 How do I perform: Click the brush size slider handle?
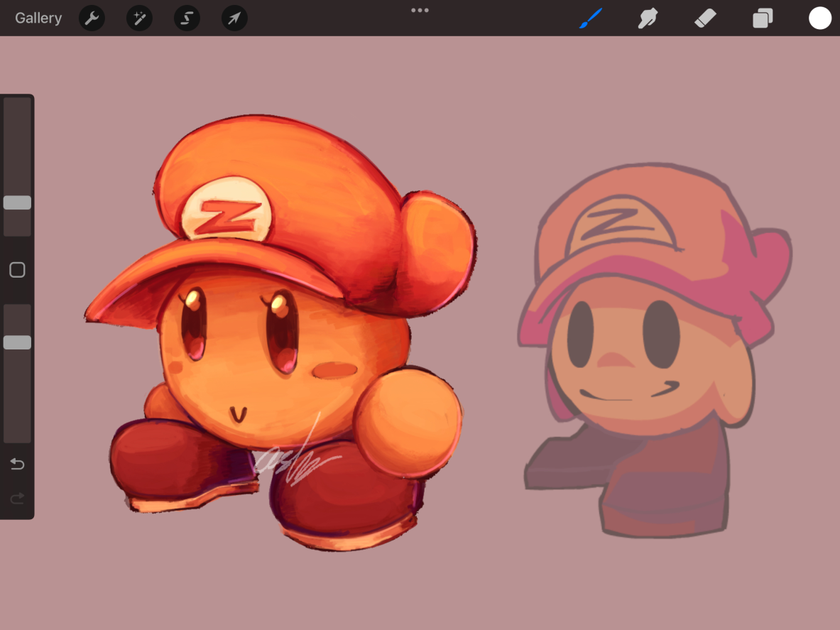point(17,202)
